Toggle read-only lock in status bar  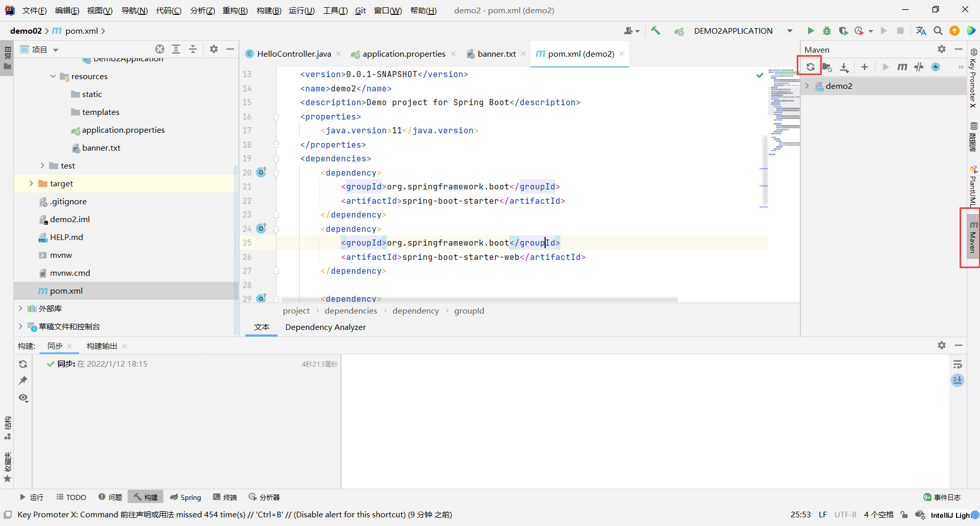904,515
